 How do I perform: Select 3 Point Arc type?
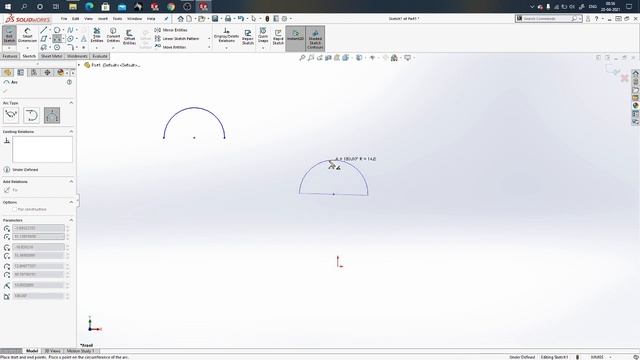coord(52,115)
